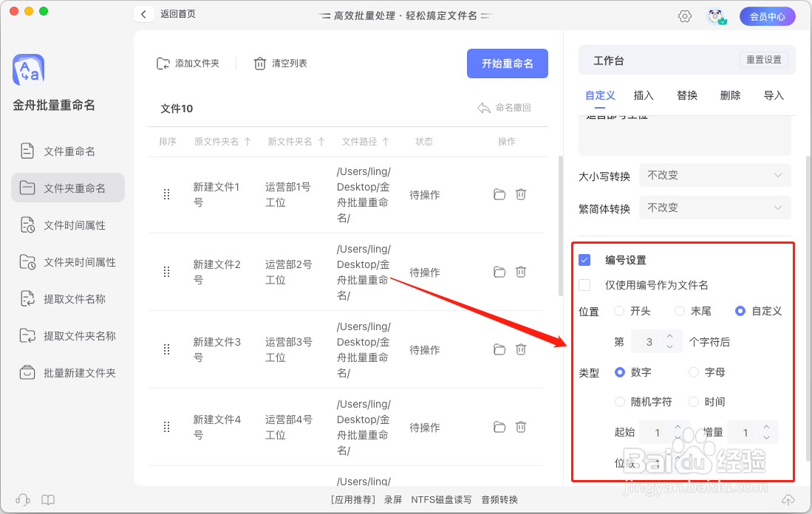Click the drag handle for 新建文件3号 row
Viewport: 812px width, 514px height.
166,349
